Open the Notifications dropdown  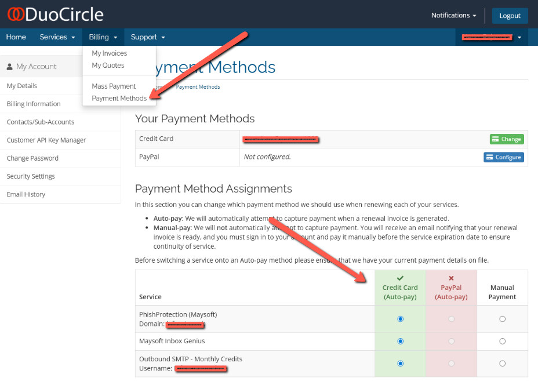click(x=453, y=16)
